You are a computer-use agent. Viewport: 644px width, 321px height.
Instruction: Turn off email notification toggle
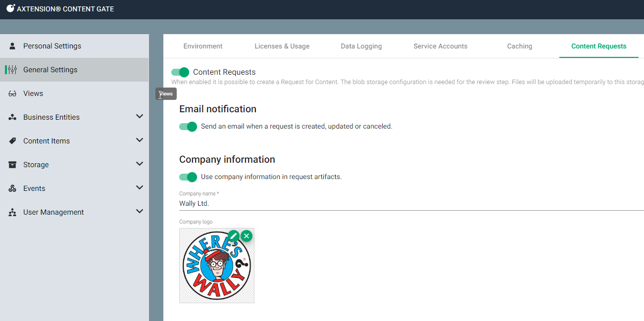pyautogui.click(x=188, y=127)
